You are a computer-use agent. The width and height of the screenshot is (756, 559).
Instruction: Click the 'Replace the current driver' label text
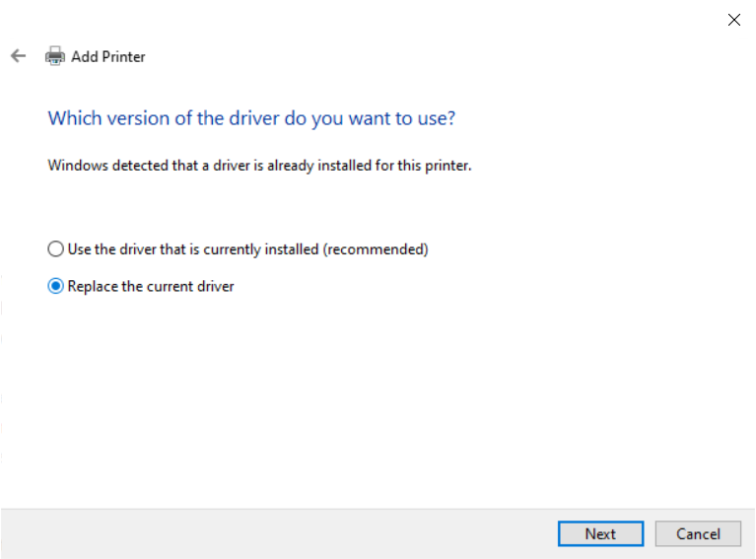click(151, 287)
